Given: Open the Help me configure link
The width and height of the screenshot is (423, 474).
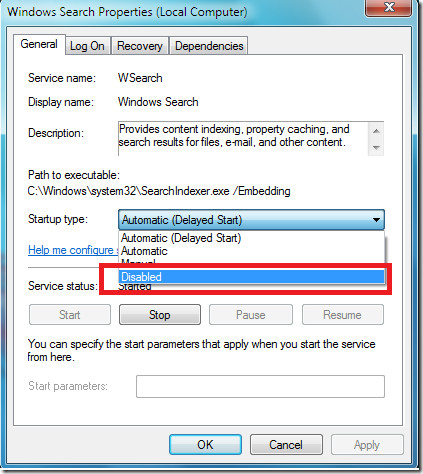Looking at the screenshot, I should (73, 250).
